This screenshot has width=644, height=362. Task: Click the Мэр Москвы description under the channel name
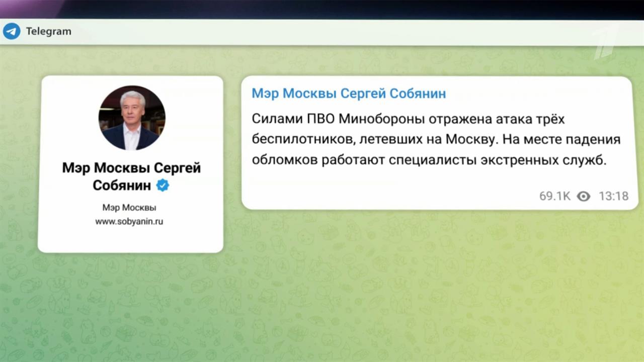129,208
